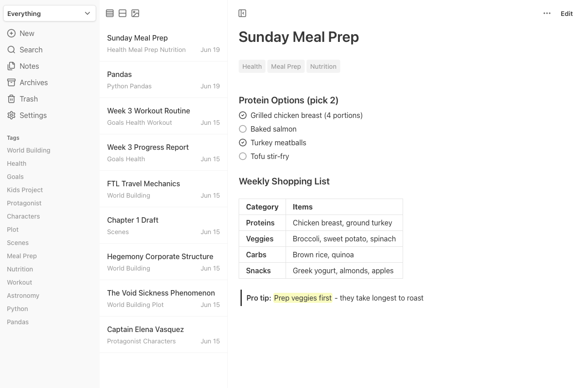588x388 pixels.
Task: Check the Baked salmon option
Action: (x=243, y=129)
